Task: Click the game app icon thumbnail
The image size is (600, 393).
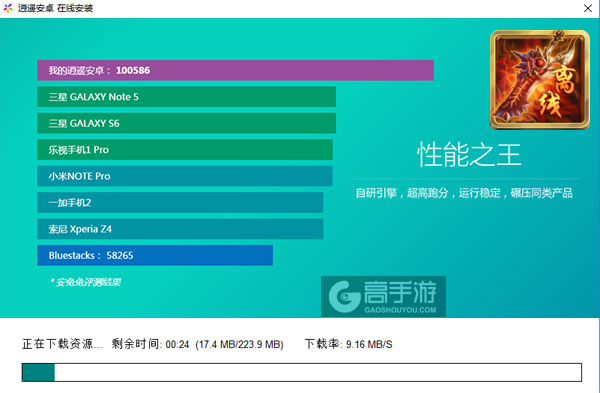Action: pyautogui.click(x=540, y=80)
